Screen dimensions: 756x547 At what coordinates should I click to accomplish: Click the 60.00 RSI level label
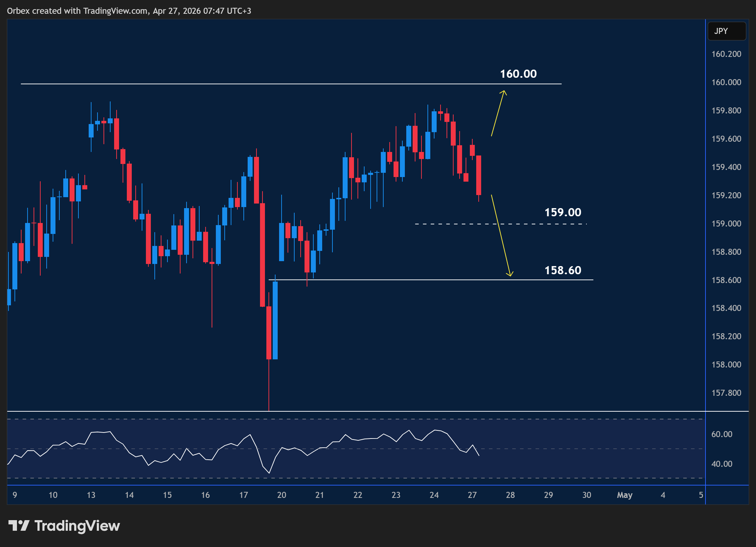pyautogui.click(x=722, y=434)
